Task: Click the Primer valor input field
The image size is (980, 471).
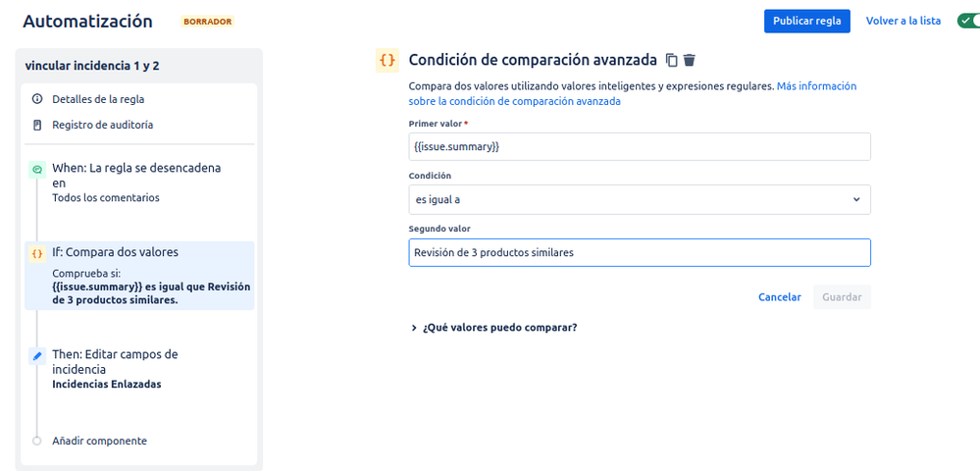Action: 639,147
